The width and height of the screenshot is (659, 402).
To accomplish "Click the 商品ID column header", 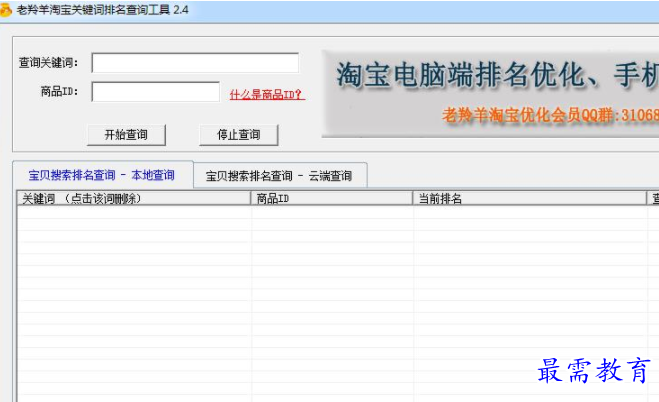I will click(x=332, y=198).
